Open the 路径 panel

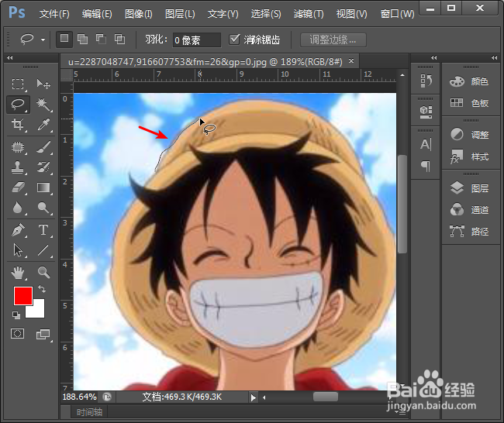(470, 231)
